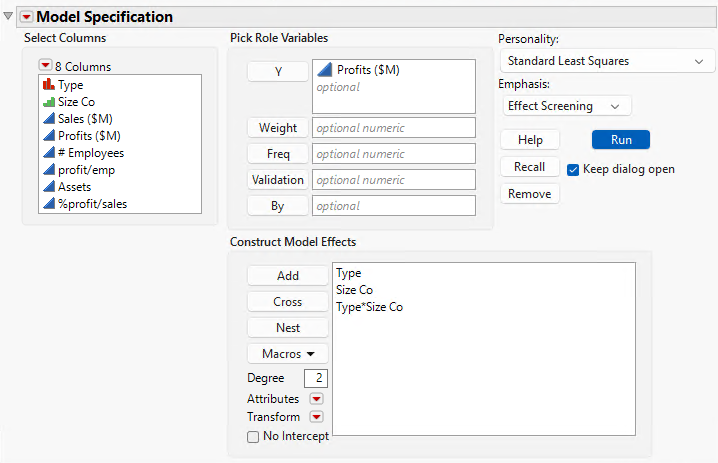Select the ordinal Size Co column
Viewport: 718px width, 463px height.
click(x=76, y=102)
